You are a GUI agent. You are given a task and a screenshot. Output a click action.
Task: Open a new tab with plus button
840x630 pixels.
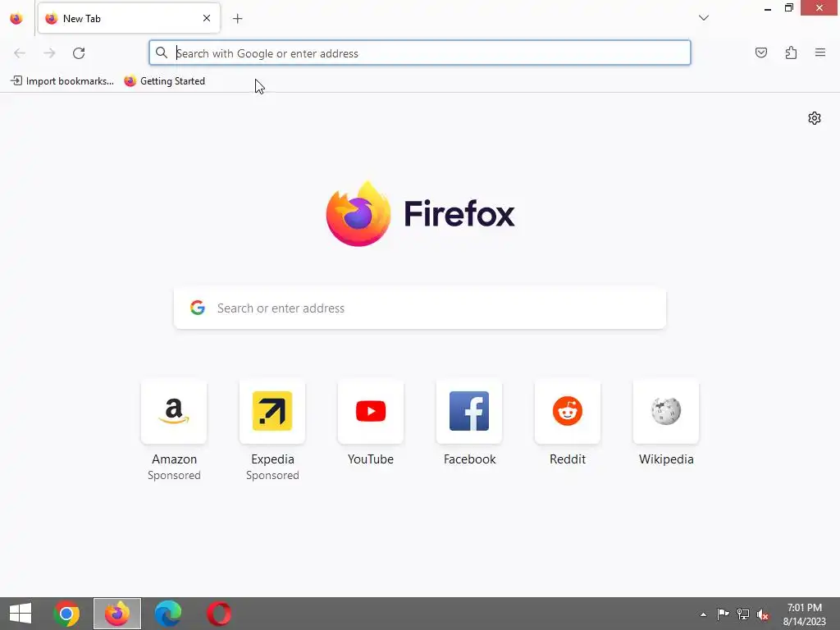click(237, 19)
